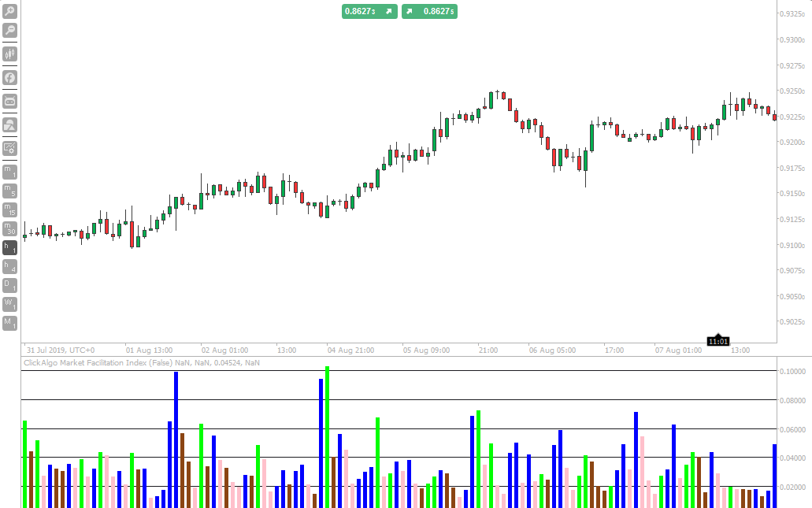Switch chart to D1 daily timeframe
The image size is (812, 508).
(x=9, y=284)
